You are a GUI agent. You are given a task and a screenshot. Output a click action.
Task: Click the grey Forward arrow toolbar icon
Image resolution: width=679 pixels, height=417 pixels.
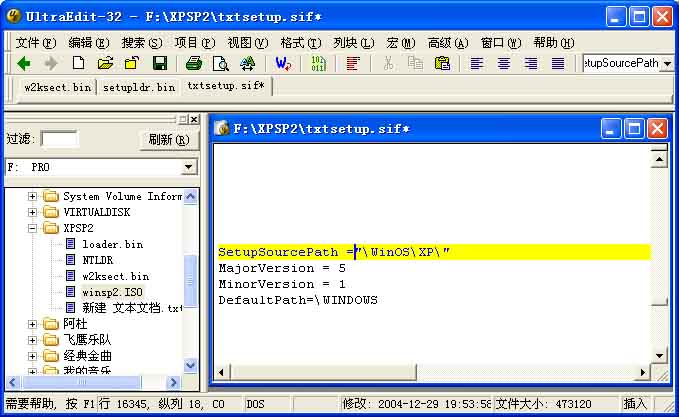coord(51,64)
